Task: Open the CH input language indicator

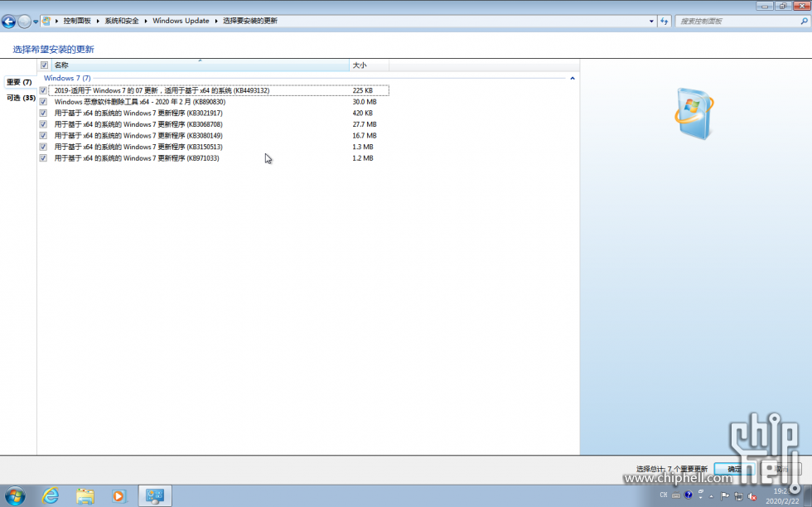Action: pos(664,495)
